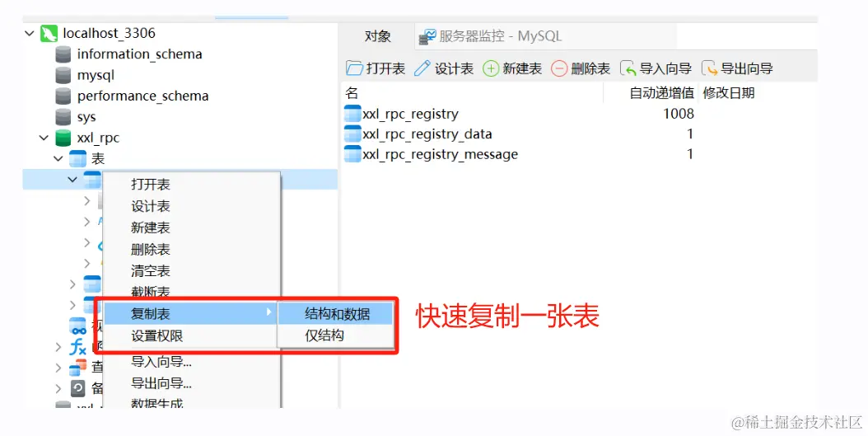Click the Open Table (打开表) toolbar icon

click(354, 68)
